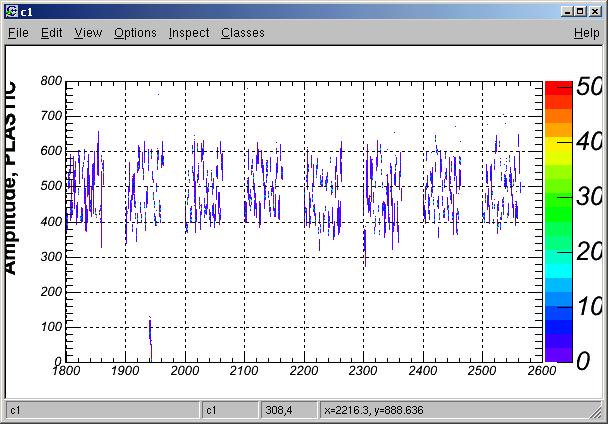The image size is (608, 424).
Task: Click y-axis label 600
Action: click(x=51, y=151)
